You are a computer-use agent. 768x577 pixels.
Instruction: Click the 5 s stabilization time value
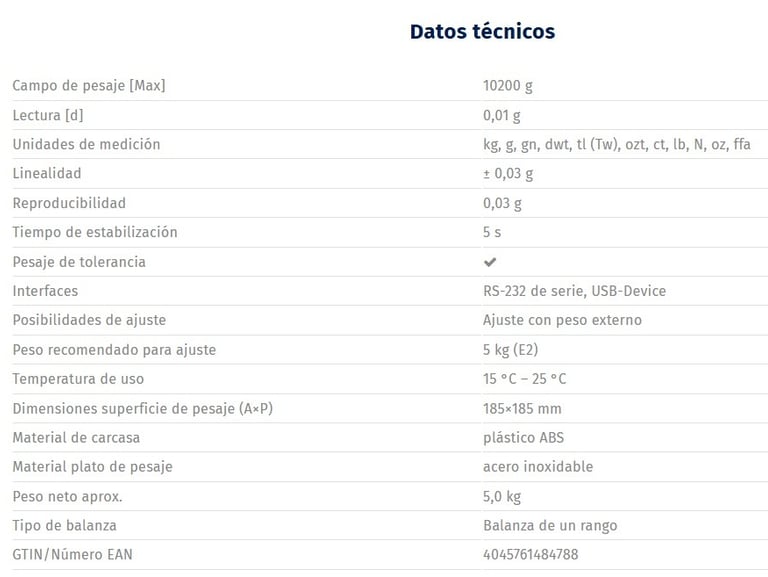(492, 232)
